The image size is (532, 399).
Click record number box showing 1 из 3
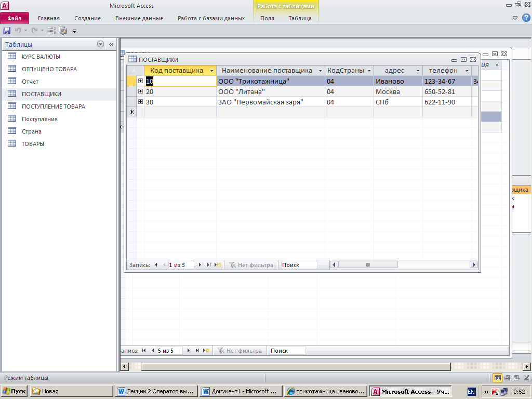(181, 265)
